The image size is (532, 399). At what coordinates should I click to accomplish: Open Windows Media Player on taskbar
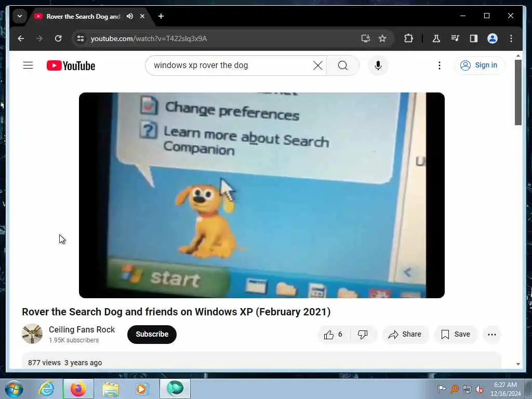(x=141, y=389)
